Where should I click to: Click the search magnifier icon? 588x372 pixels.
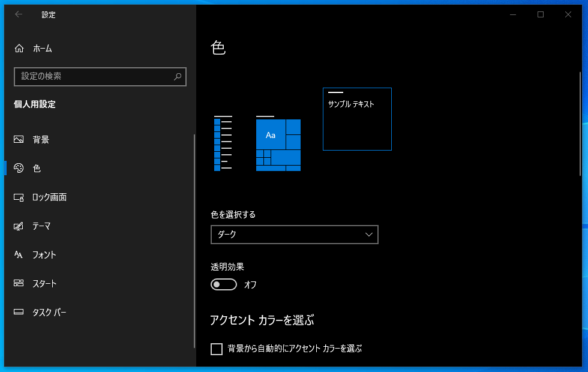[177, 77]
